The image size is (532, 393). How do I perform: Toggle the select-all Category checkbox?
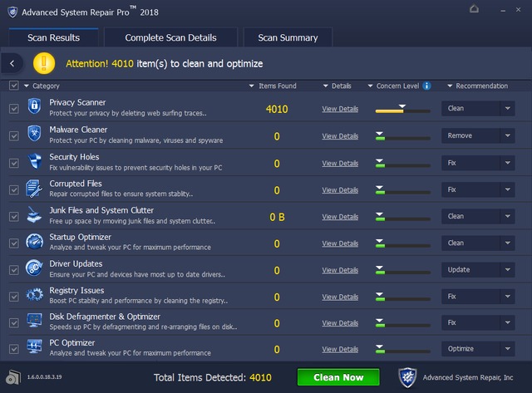point(14,86)
